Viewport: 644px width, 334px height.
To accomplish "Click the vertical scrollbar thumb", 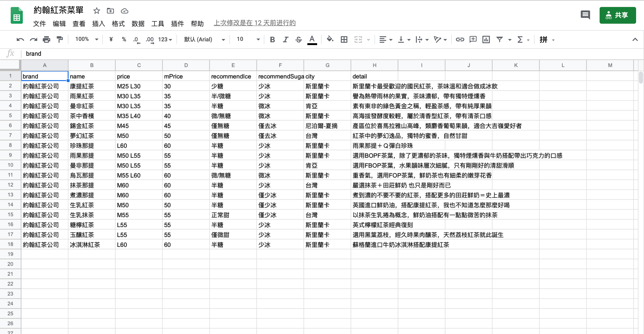I will (641, 77).
